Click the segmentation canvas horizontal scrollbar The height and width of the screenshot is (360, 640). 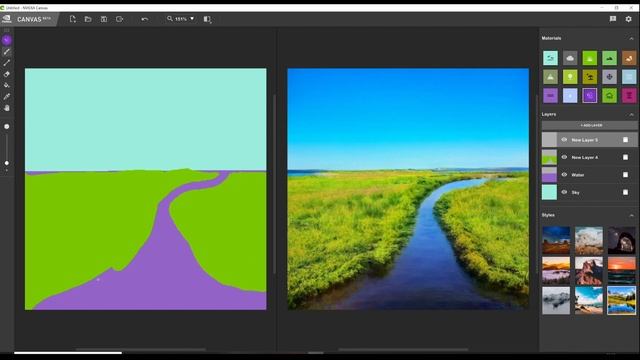[140, 349]
